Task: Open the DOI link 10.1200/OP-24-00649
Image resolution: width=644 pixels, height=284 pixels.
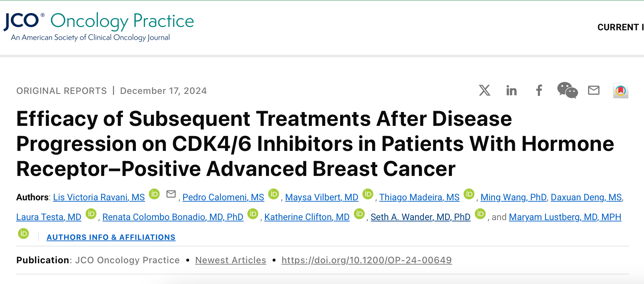Action: 366,260
